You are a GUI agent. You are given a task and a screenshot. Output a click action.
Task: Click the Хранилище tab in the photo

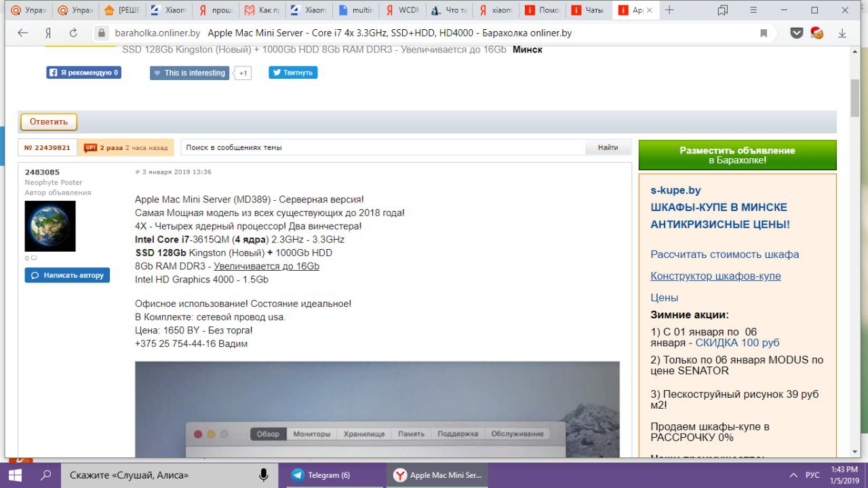363,434
